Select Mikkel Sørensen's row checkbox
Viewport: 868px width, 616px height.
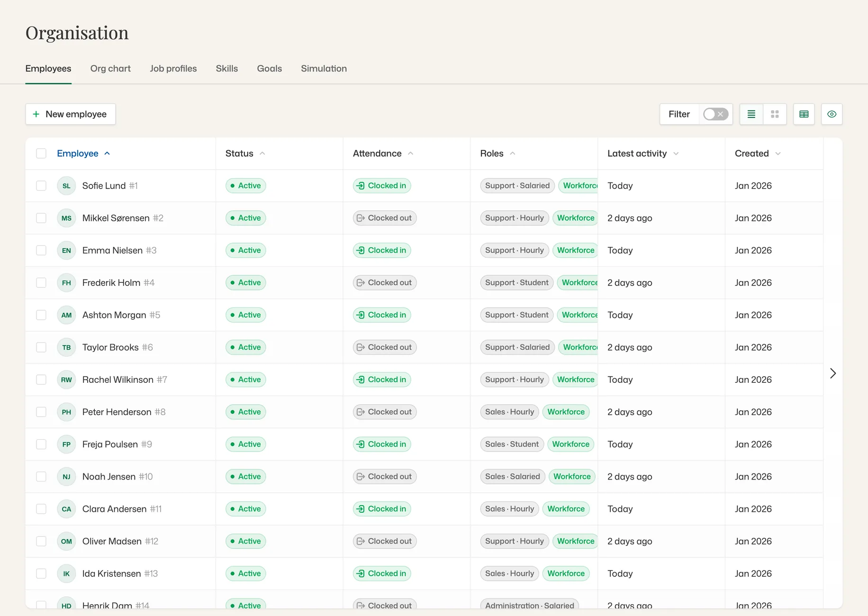pyautogui.click(x=41, y=218)
